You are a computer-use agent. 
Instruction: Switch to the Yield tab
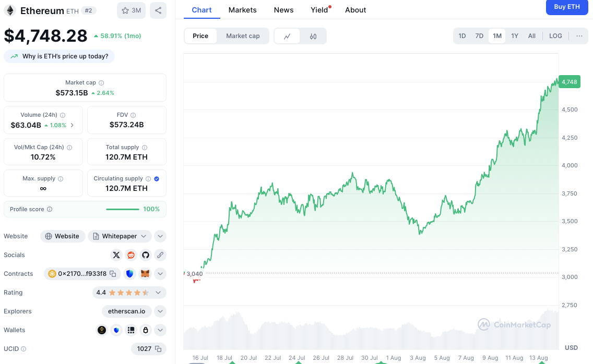point(319,10)
